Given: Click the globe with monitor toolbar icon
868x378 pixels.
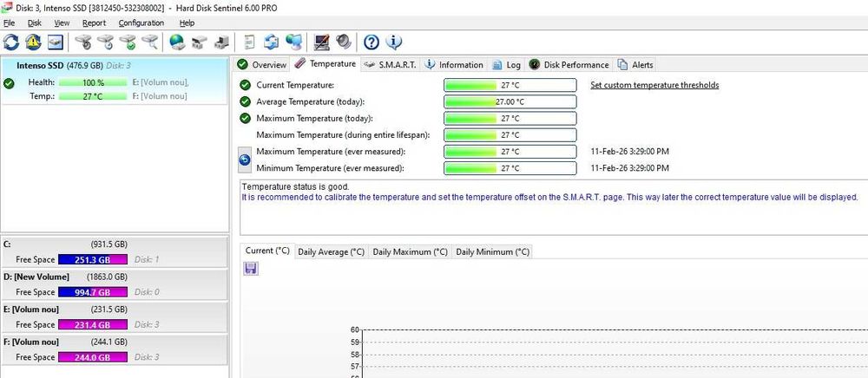Looking at the screenshot, I should [x=293, y=42].
